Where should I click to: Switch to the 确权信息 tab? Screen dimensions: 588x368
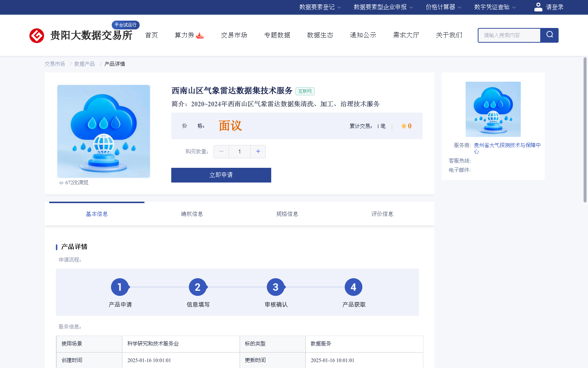192,214
